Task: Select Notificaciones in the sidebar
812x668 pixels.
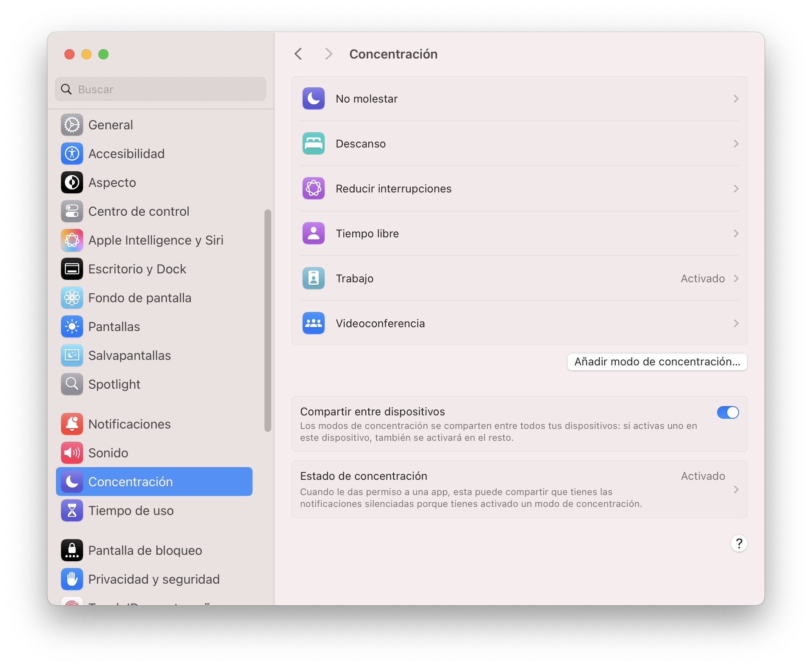Action: 154,424
